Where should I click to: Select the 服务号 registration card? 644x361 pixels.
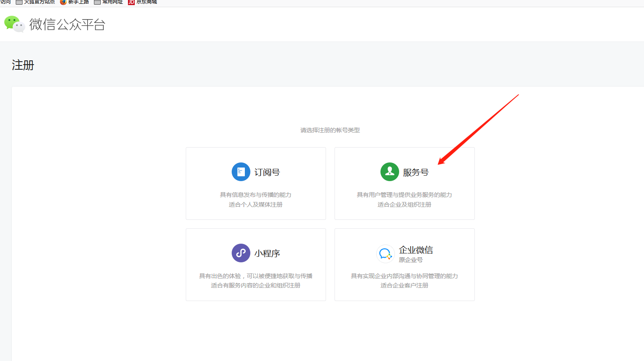point(404,183)
